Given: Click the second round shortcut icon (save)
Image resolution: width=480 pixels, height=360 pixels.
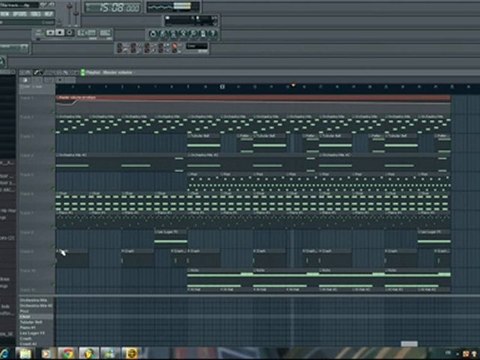Looking at the screenshot, I should pyautogui.click(x=163, y=34).
